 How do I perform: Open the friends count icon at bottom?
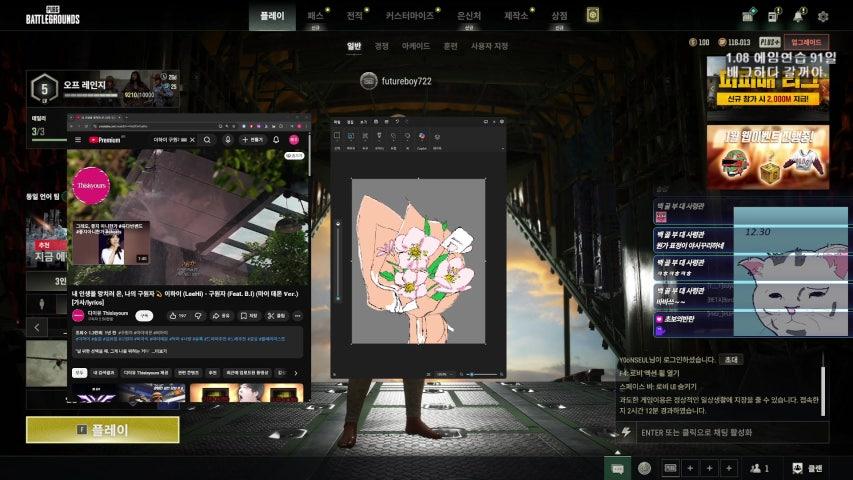point(759,468)
